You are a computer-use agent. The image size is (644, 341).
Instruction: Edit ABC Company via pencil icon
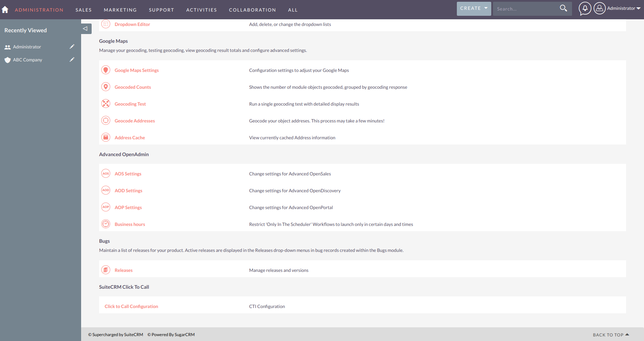tap(72, 60)
